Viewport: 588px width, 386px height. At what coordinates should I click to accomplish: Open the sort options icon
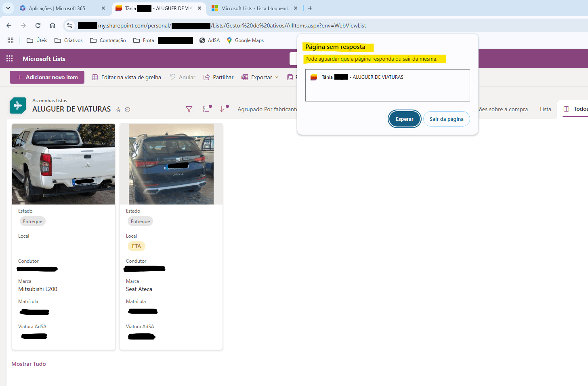pos(224,109)
